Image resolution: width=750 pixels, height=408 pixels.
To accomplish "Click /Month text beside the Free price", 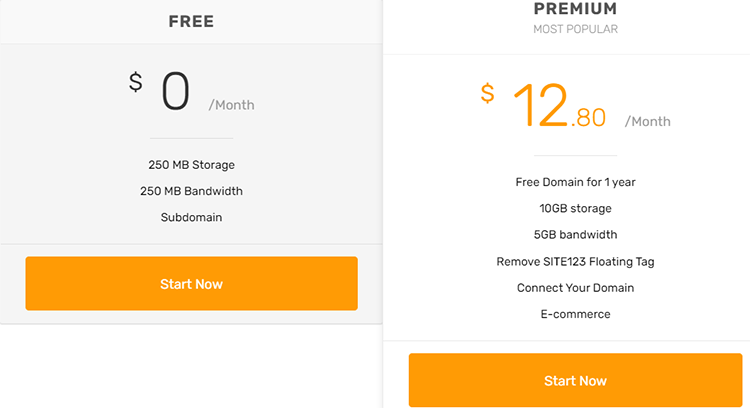I will pyautogui.click(x=231, y=105).
